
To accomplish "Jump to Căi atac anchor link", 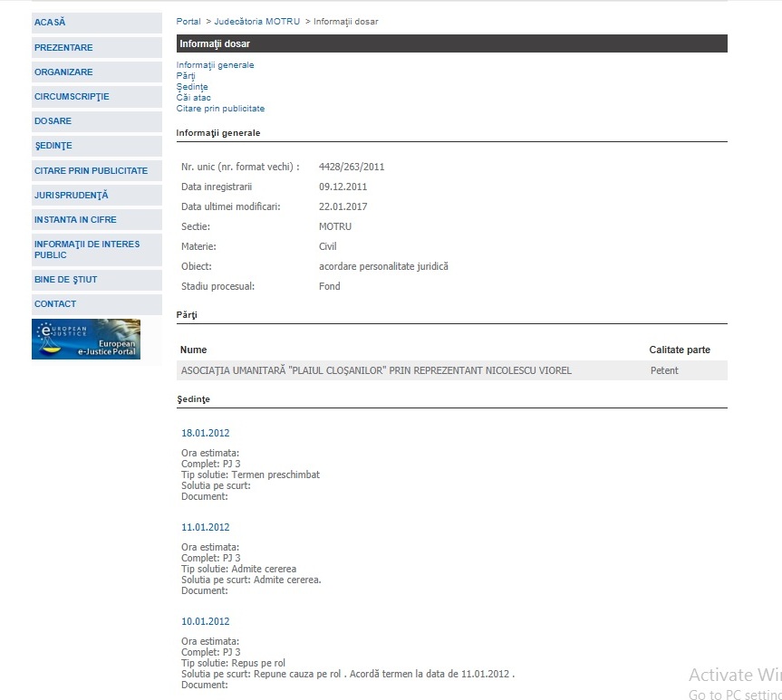I will (x=194, y=98).
